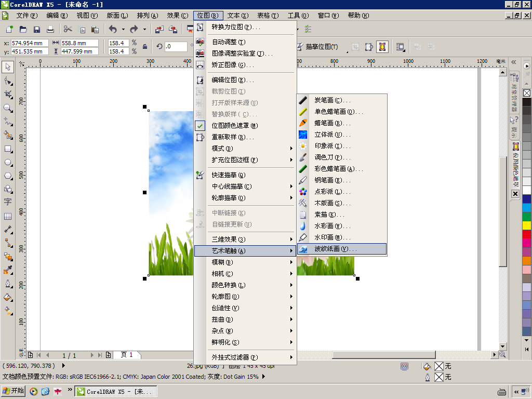Toggle the lock ratio padlock
This screenshot has width=532, height=399.
click(x=145, y=47)
